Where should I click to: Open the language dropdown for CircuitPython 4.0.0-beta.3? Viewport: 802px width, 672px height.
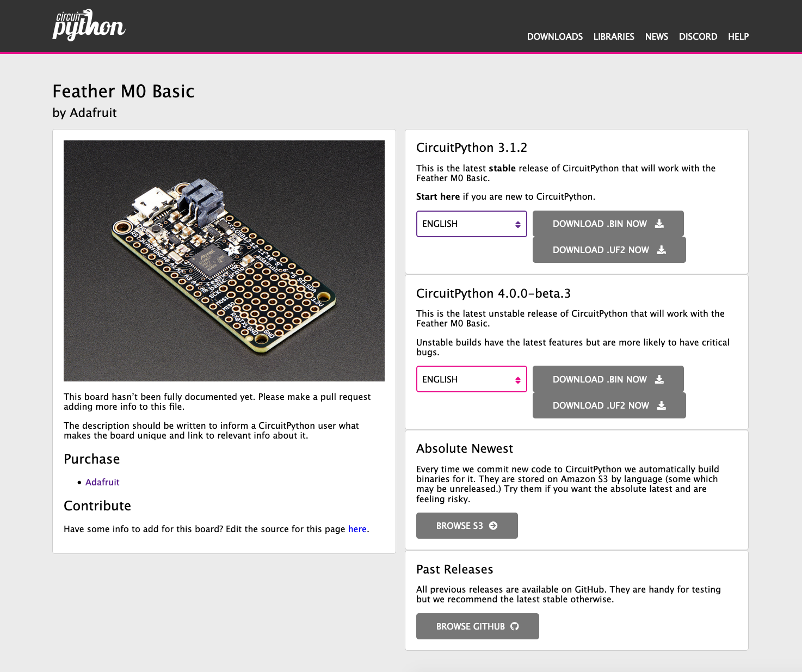[x=472, y=379]
